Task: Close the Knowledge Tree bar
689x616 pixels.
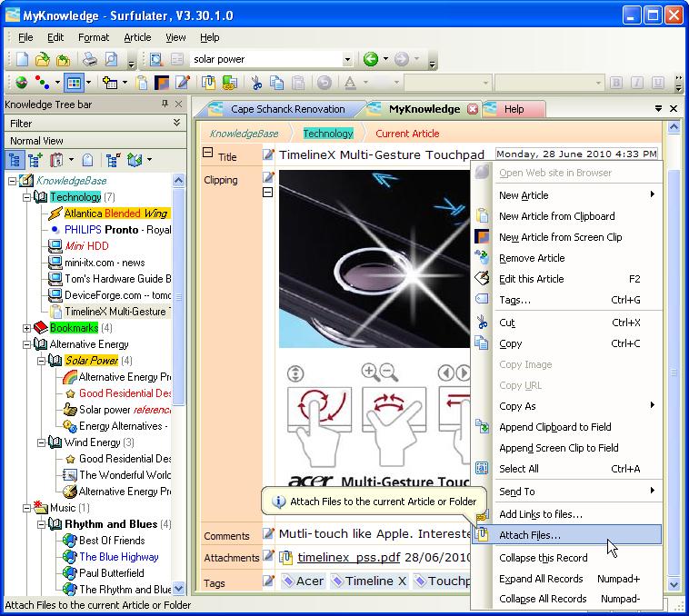Action: coord(178,104)
